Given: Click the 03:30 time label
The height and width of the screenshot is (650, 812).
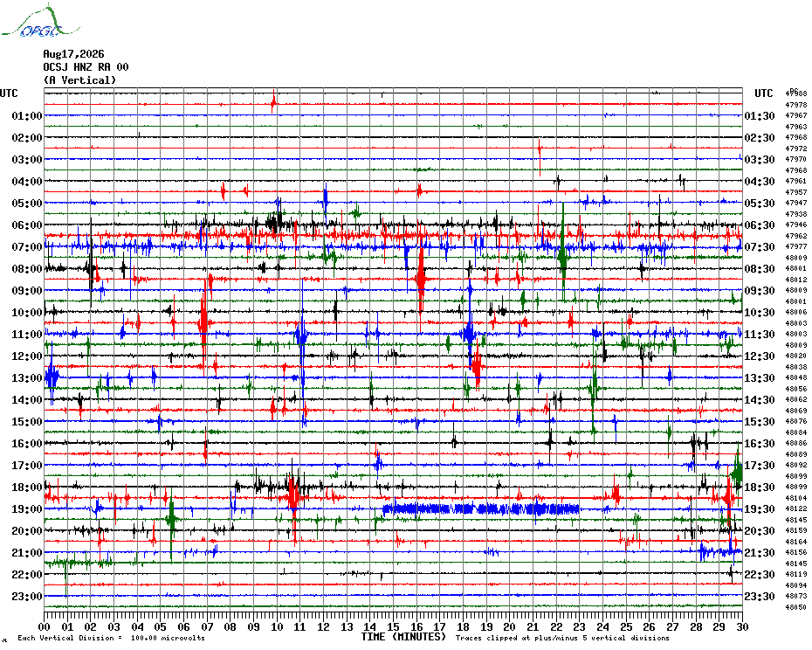Looking at the screenshot, I should tap(760, 160).
